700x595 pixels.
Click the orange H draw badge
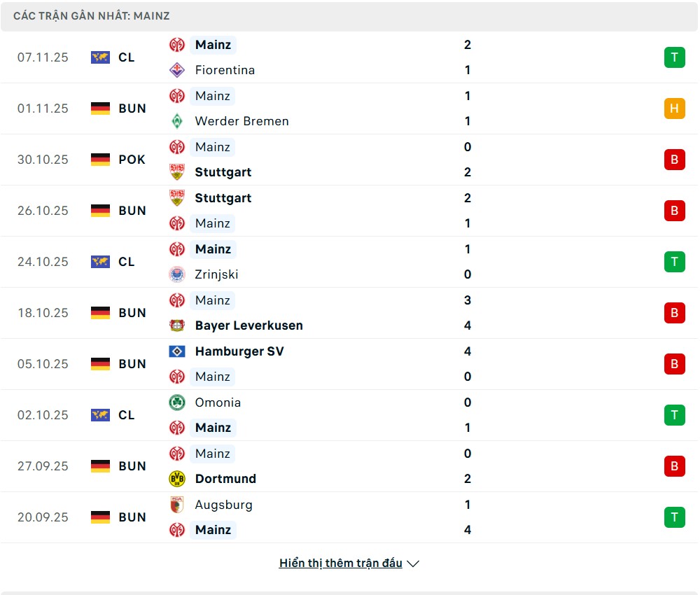(674, 108)
